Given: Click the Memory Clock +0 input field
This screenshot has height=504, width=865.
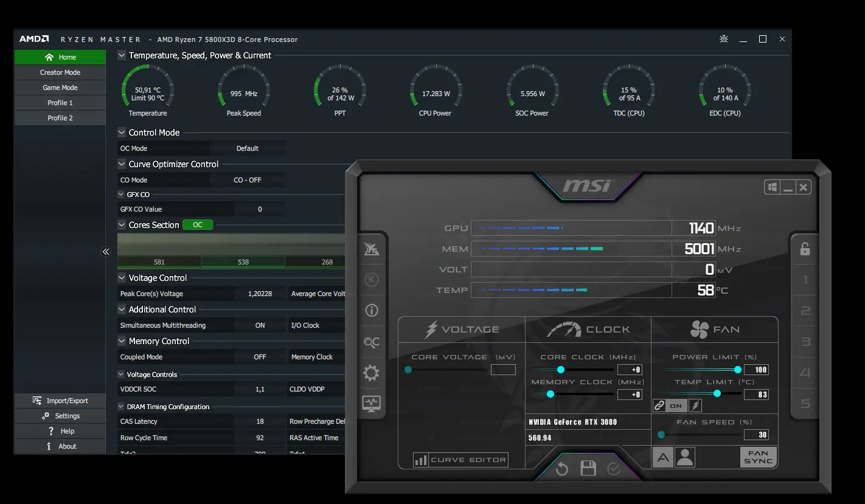Looking at the screenshot, I should point(630,395).
